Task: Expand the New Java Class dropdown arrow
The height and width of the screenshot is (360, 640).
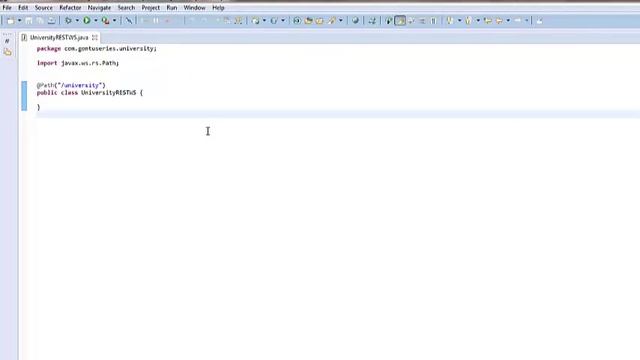Action: [x=283, y=20]
